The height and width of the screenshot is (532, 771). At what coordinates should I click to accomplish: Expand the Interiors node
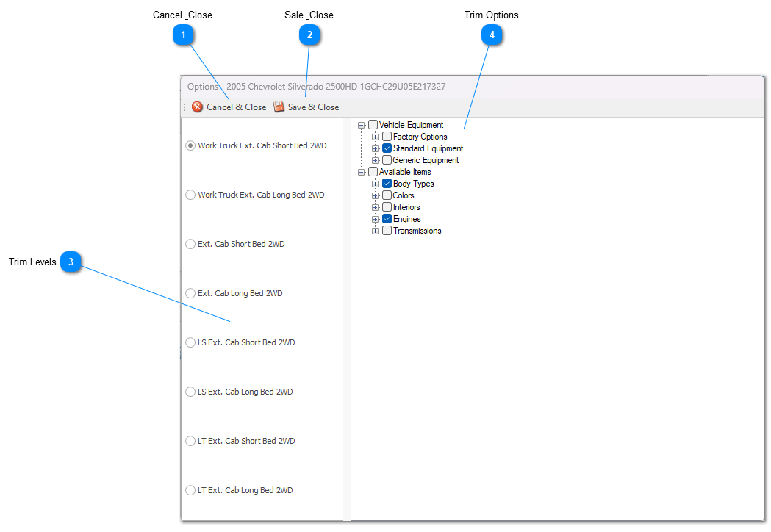[375, 208]
